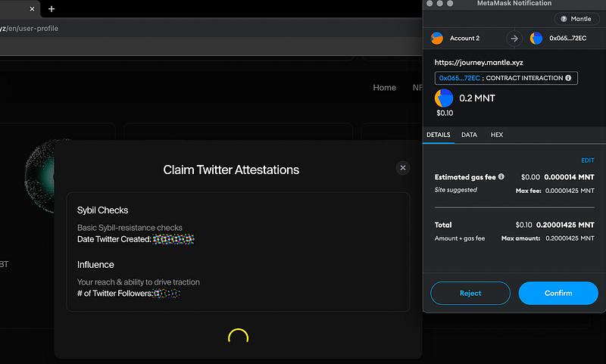Click the Date Twitter Created label
The image size is (606, 364).
point(114,239)
